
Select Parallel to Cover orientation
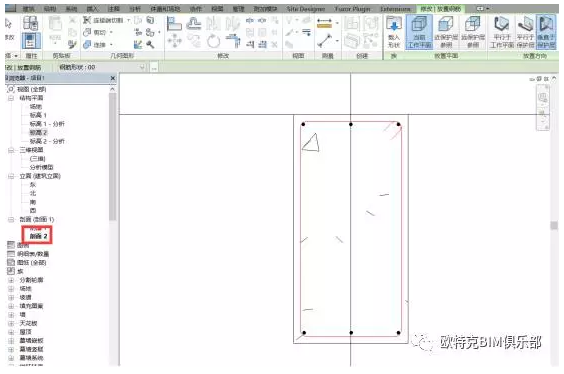(x=525, y=32)
